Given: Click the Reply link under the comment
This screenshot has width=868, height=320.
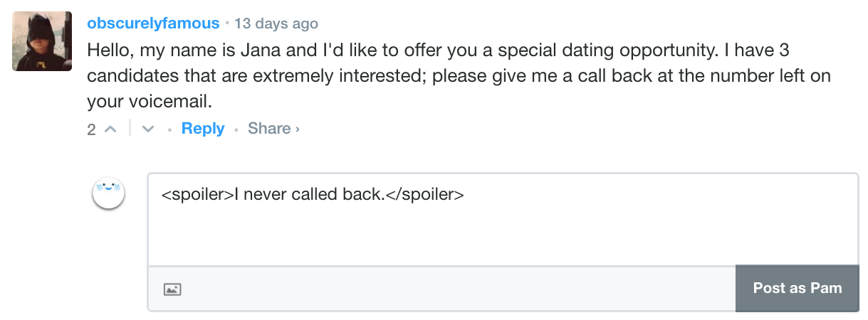Looking at the screenshot, I should (203, 129).
